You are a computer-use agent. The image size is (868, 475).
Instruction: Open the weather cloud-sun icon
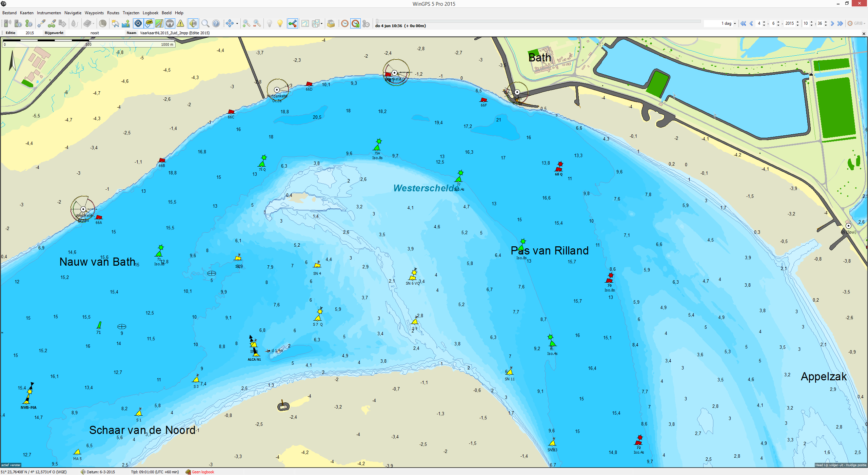[x=115, y=23]
